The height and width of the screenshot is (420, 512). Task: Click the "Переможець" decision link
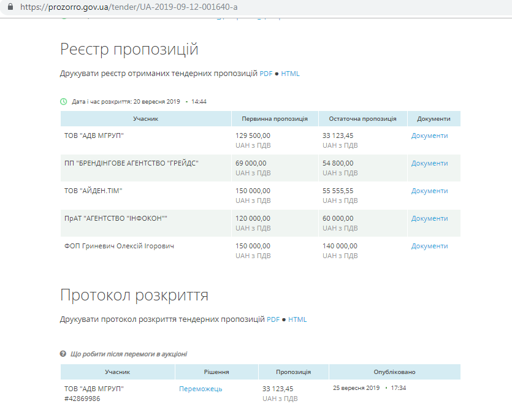tap(201, 389)
